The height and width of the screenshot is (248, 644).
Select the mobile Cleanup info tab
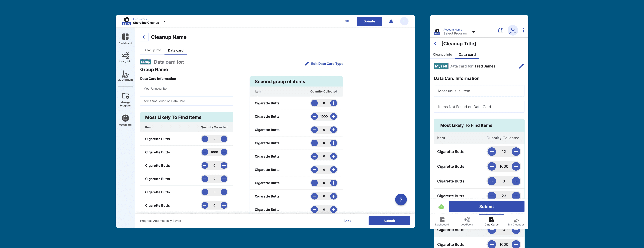[442, 54]
